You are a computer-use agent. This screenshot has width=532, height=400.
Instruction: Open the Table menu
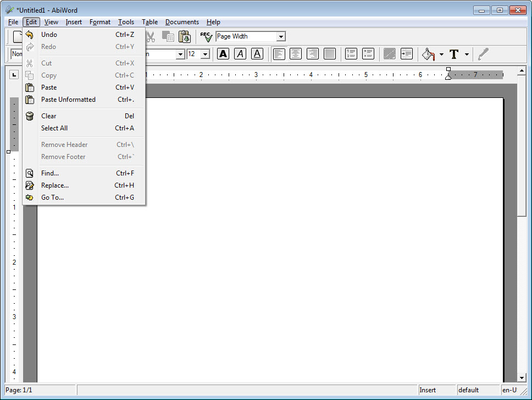149,22
